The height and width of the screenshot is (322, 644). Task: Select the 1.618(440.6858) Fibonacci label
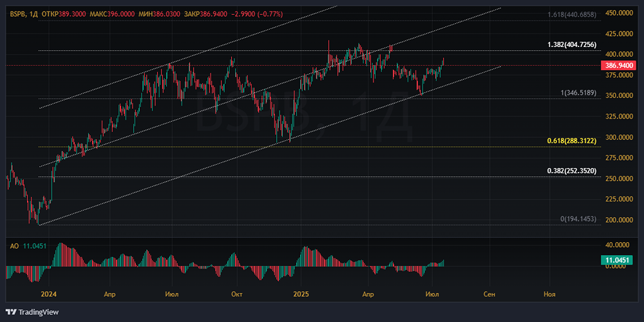point(572,14)
